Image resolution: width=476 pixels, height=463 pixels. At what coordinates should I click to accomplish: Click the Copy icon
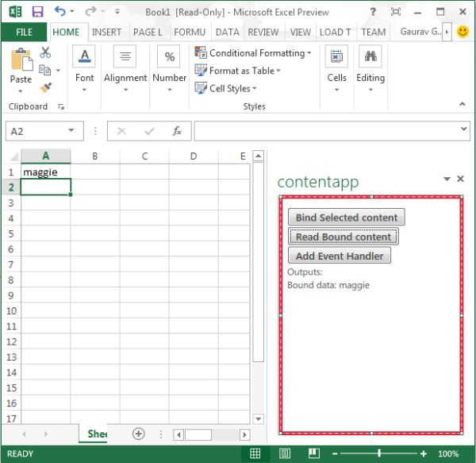point(45,70)
